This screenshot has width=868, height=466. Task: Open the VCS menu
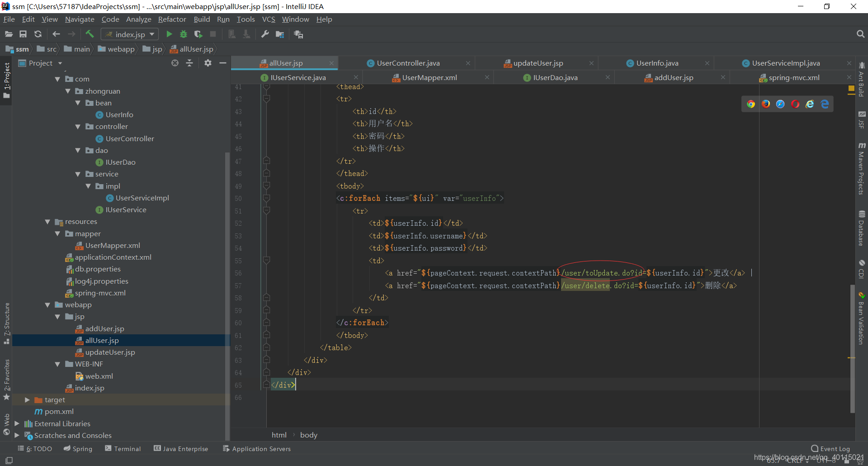(269, 19)
